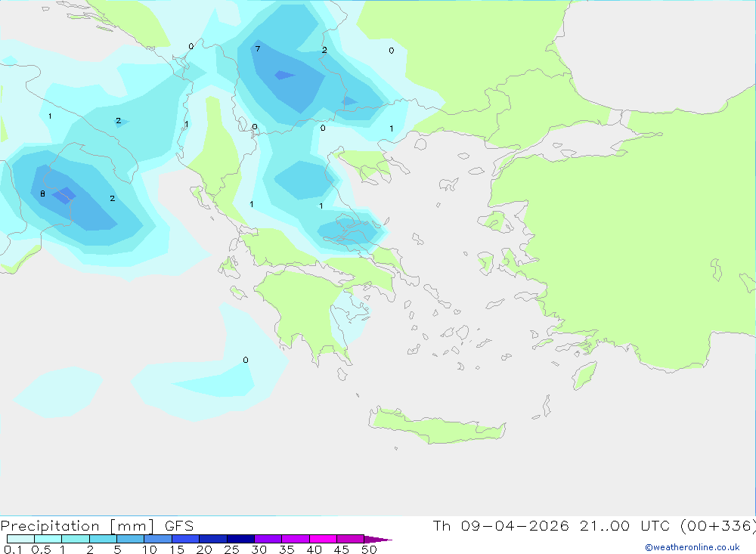Select the 30–35 mm violet legend swatch
This screenshot has width=756, height=554.
click(x=268, y=539)
